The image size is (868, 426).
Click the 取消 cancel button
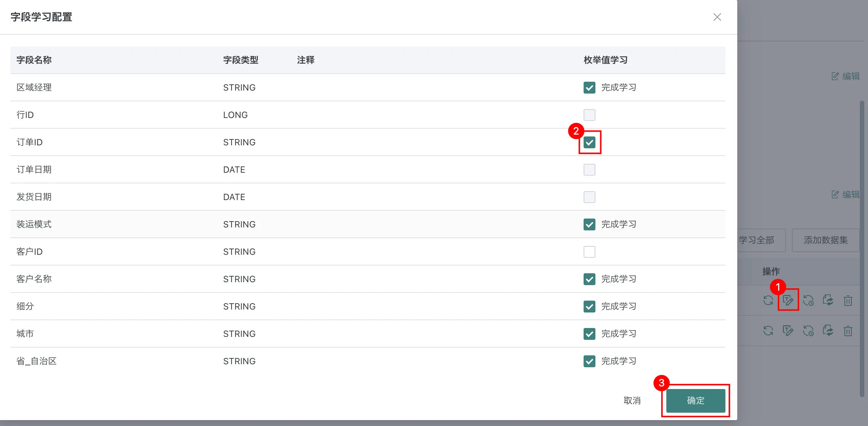click(x=632, y=400)
